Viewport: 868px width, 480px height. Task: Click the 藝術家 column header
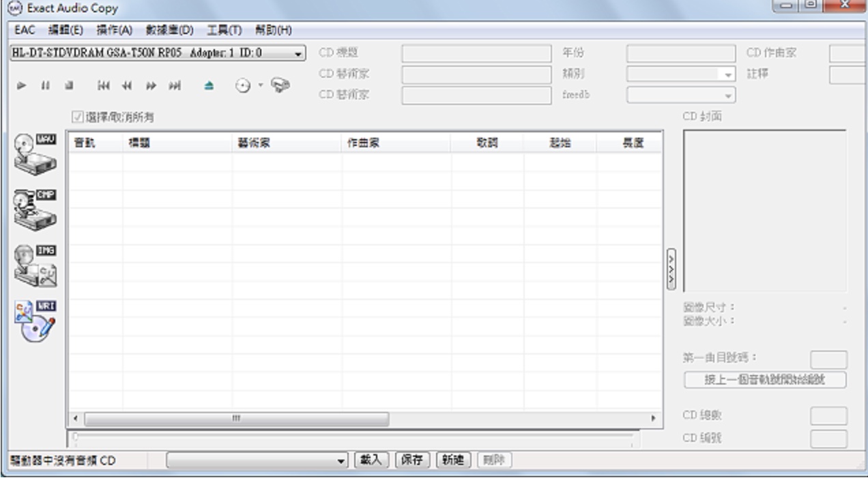[287, 142]
